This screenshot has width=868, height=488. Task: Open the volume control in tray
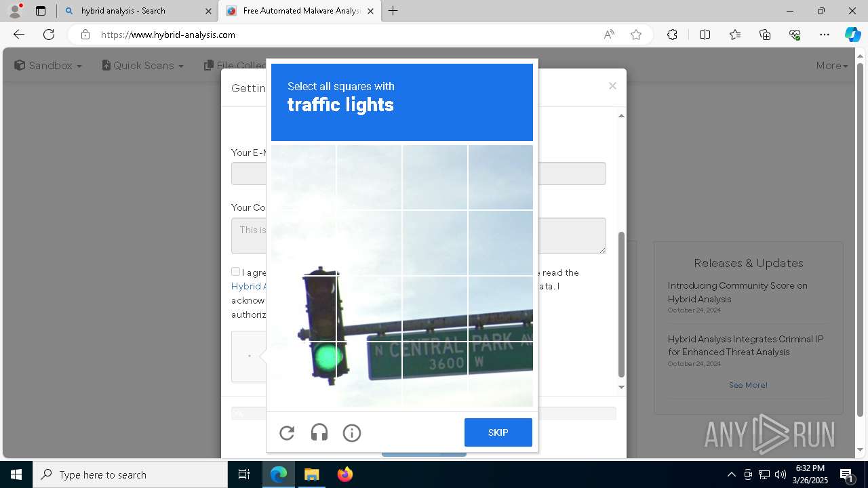[781, 474]
